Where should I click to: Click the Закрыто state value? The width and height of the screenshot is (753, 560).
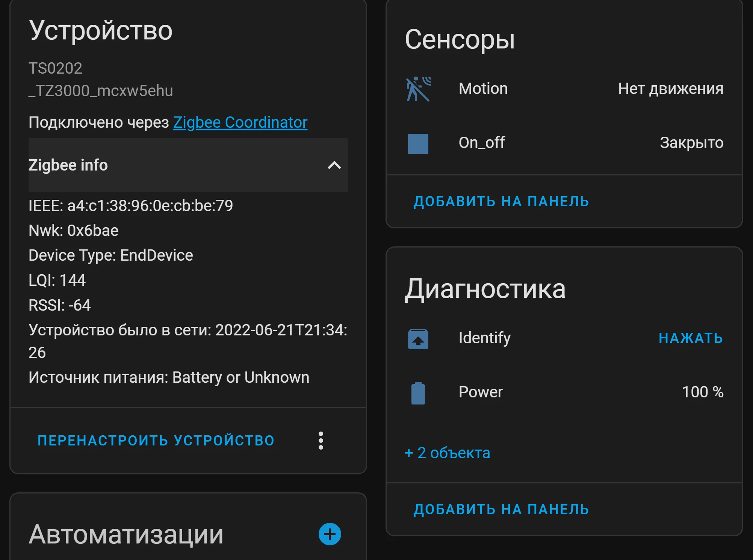click(691, 143)
